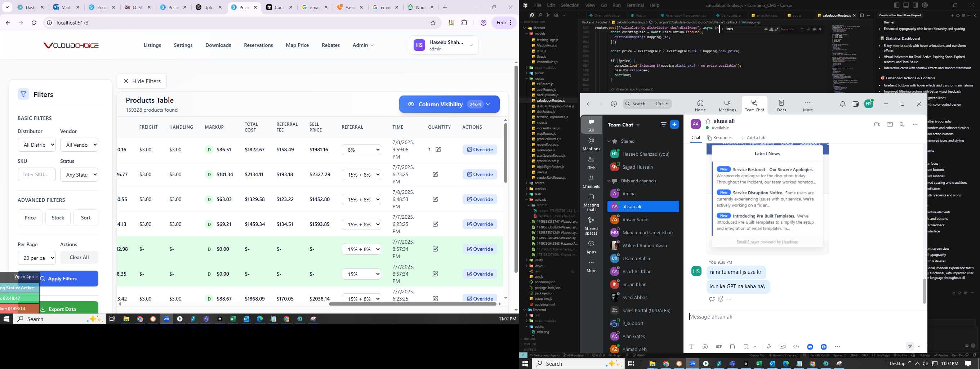Viewport: 980px width, 369px height.
Task: Expand the services folder in Cursor
Action: (x=540, y=189)
